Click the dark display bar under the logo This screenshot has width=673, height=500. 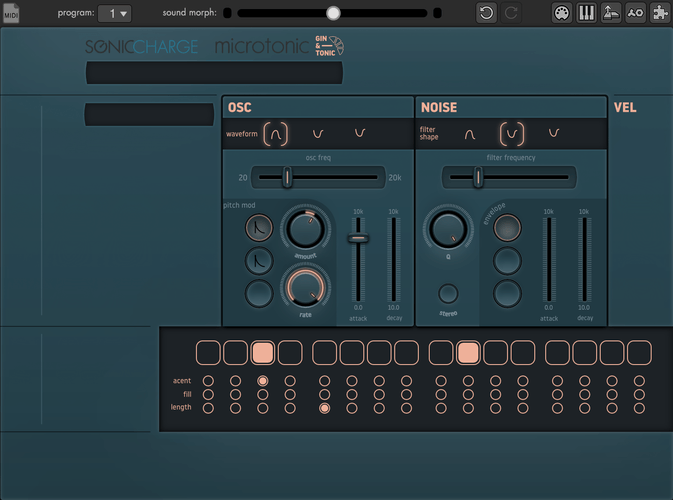click(x=214, y=73)
